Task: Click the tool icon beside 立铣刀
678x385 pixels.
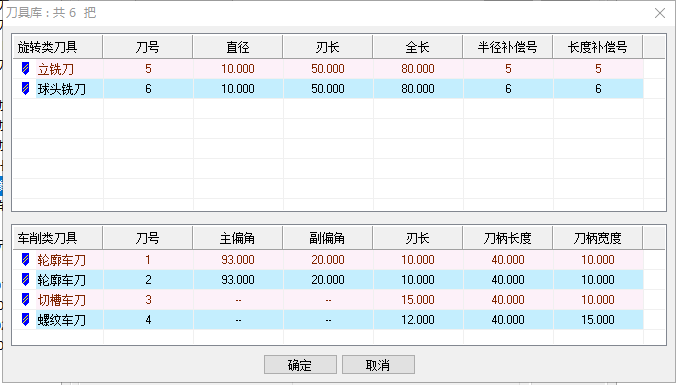Action: click(26, 68)
